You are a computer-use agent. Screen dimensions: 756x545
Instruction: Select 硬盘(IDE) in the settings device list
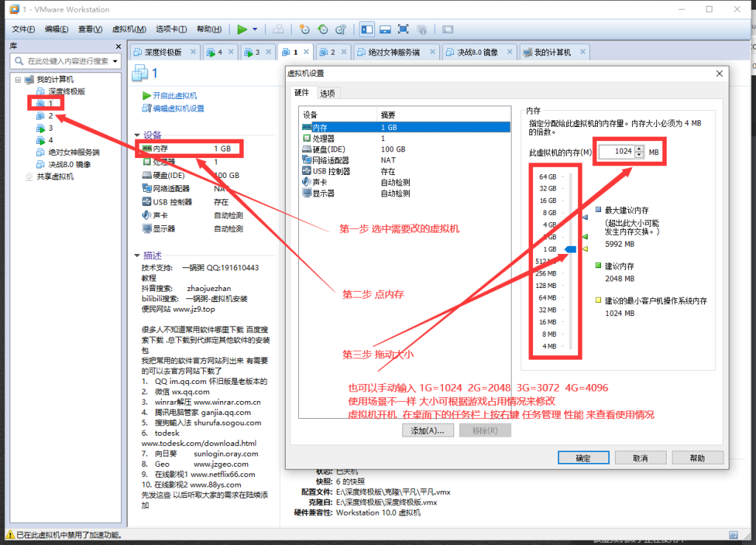405,149
